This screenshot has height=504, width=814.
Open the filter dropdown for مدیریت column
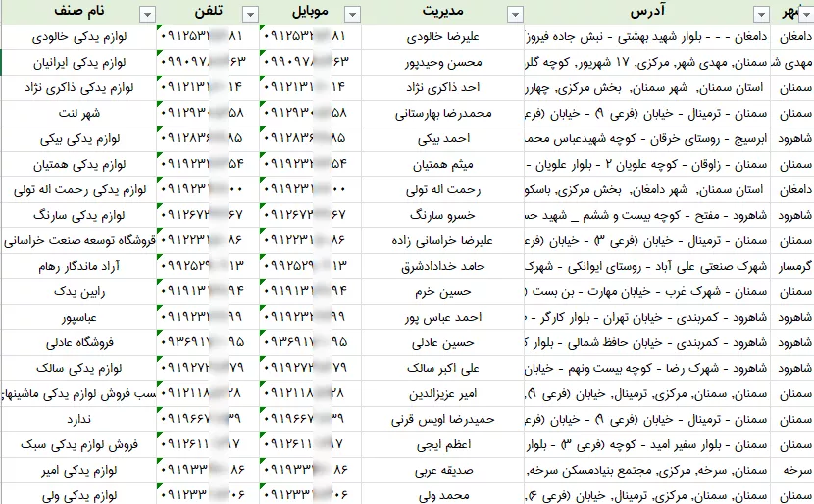[x=515, y=14]
